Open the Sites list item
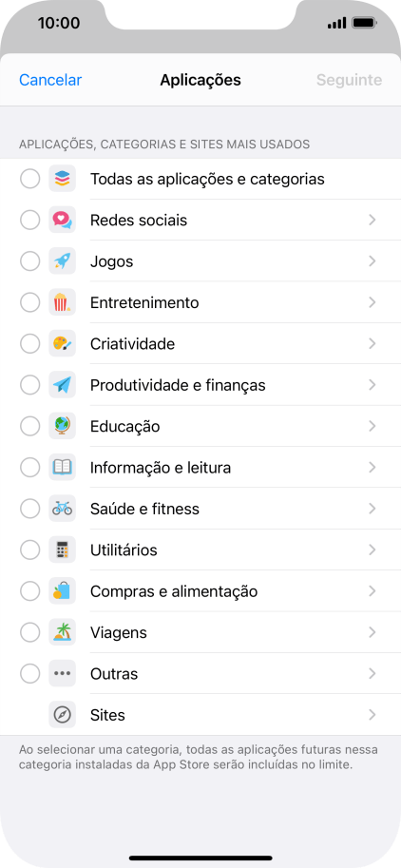 click(200, 715)
